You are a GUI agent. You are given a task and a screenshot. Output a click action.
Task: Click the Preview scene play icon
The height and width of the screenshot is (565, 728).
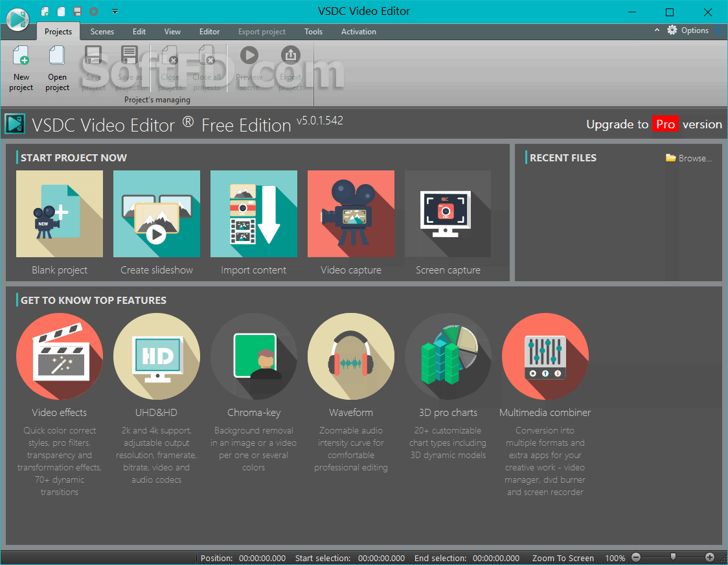(249, 55)
